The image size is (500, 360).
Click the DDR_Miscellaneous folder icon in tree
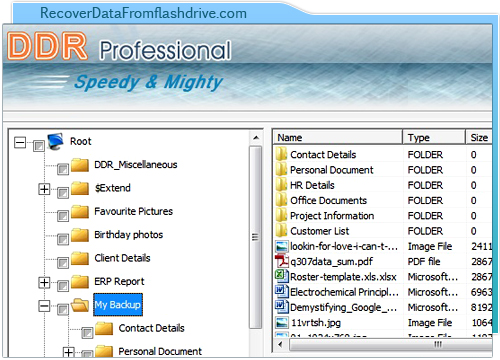click(80, 165)
